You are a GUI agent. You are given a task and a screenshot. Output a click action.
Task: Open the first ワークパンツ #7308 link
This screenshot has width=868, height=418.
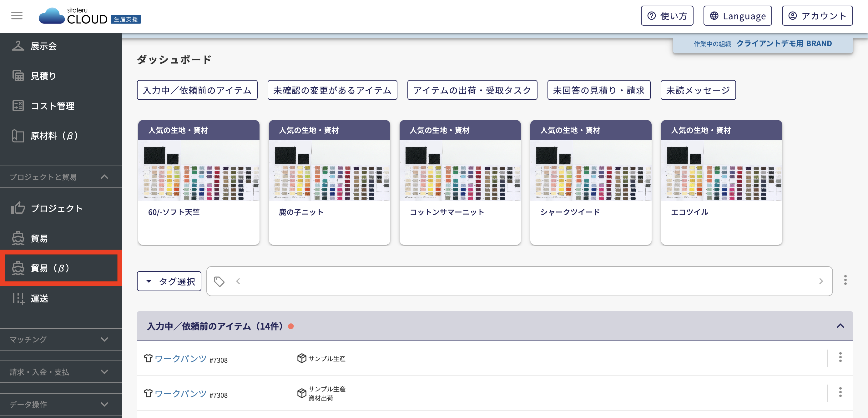(181, 358)
